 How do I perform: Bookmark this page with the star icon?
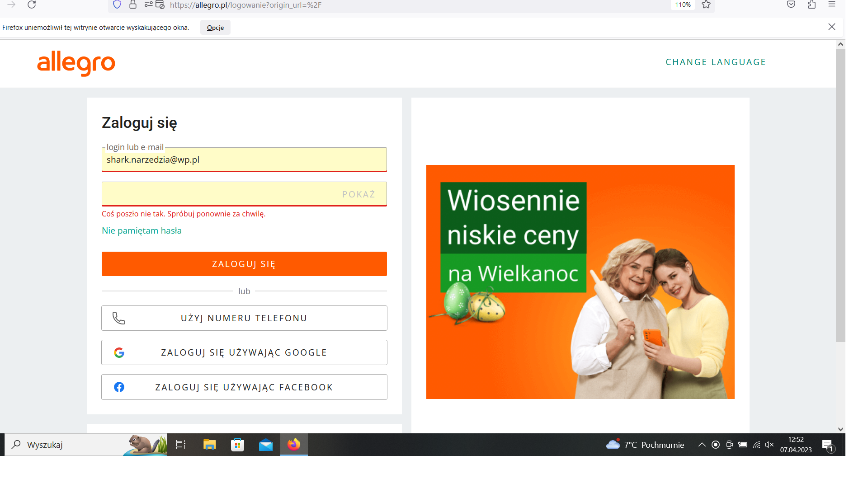coord(706,5)
